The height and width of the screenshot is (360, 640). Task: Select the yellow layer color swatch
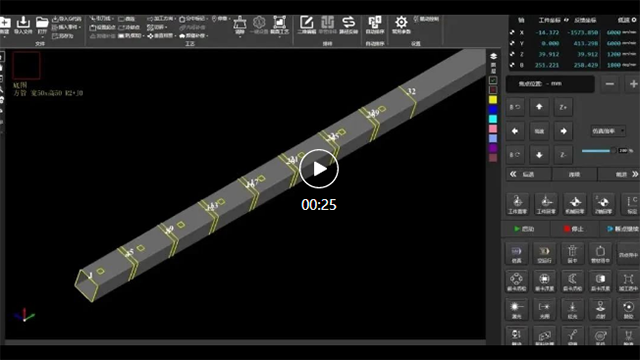tap(493, 100)
